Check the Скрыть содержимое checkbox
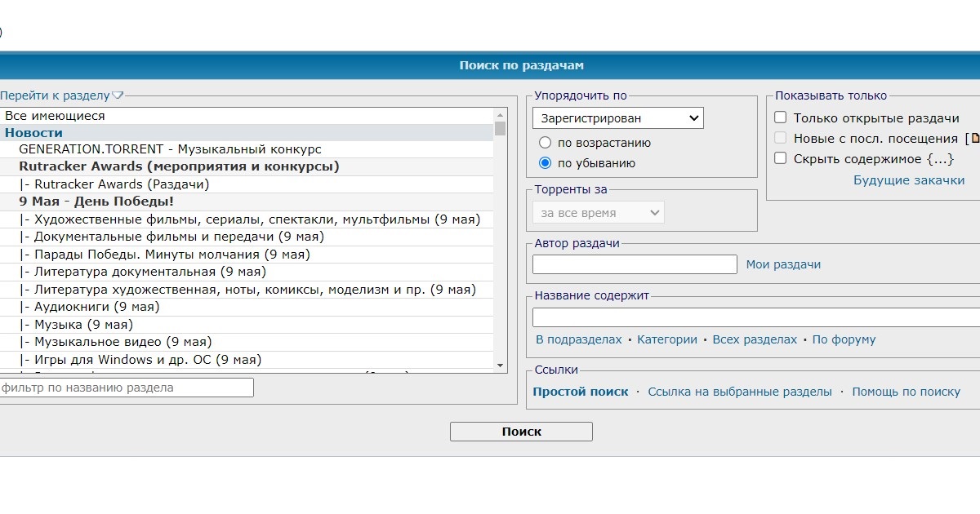This screenshot has width=980, height=514. (x=781, y=159)
